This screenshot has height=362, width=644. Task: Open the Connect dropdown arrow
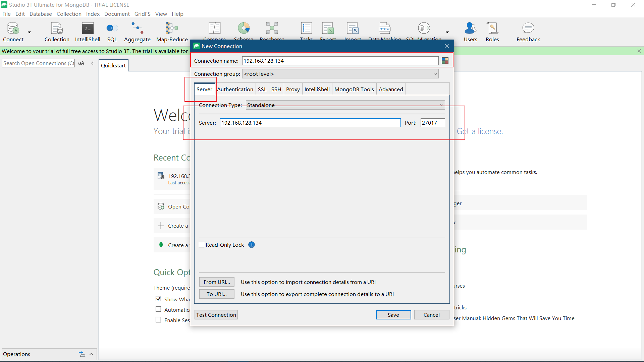tap(29, 32)
